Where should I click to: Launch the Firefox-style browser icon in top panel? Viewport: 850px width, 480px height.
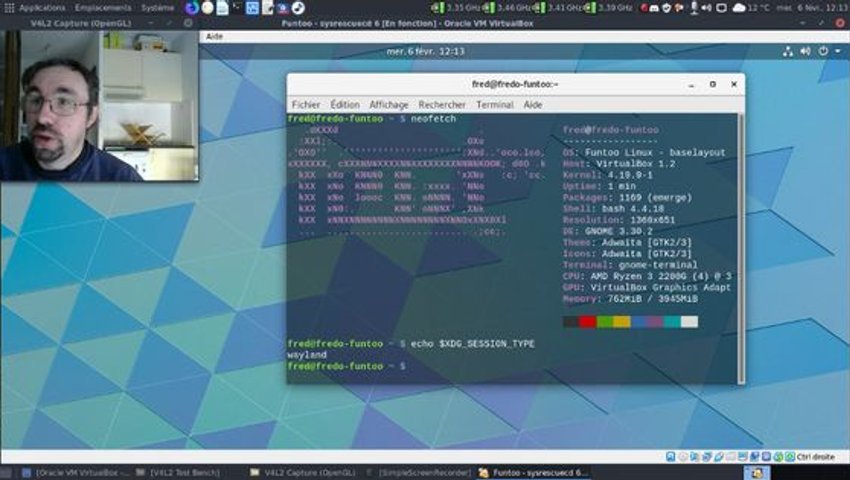coord(191,8)
